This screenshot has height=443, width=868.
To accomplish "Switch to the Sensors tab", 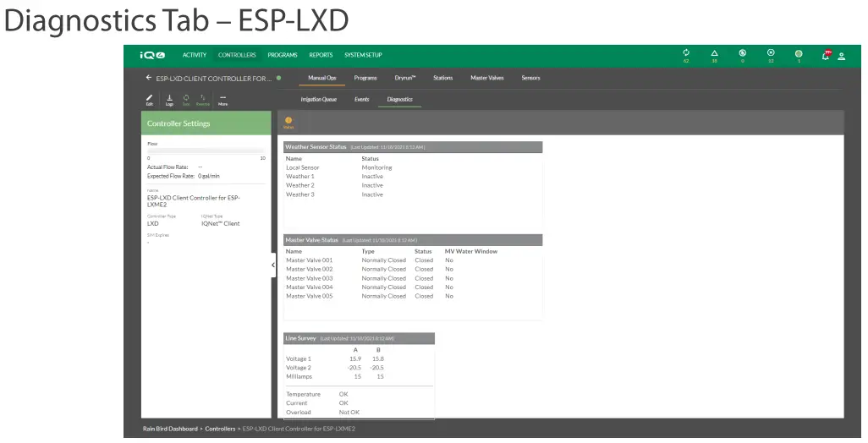I will [531, 78].
